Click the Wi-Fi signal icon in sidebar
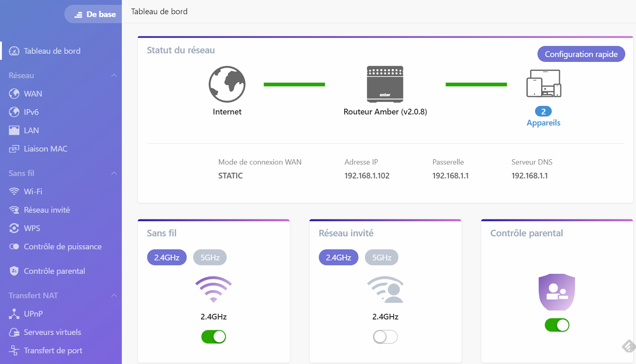Screen dimensions: 636x364 [14, 191]
